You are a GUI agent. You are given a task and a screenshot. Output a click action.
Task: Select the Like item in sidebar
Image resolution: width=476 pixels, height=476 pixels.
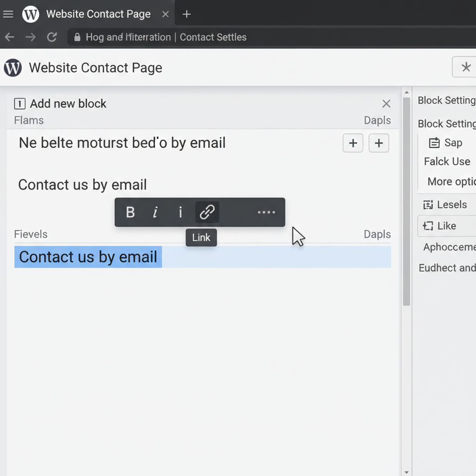pyautogui.click(x=446, y=226)
